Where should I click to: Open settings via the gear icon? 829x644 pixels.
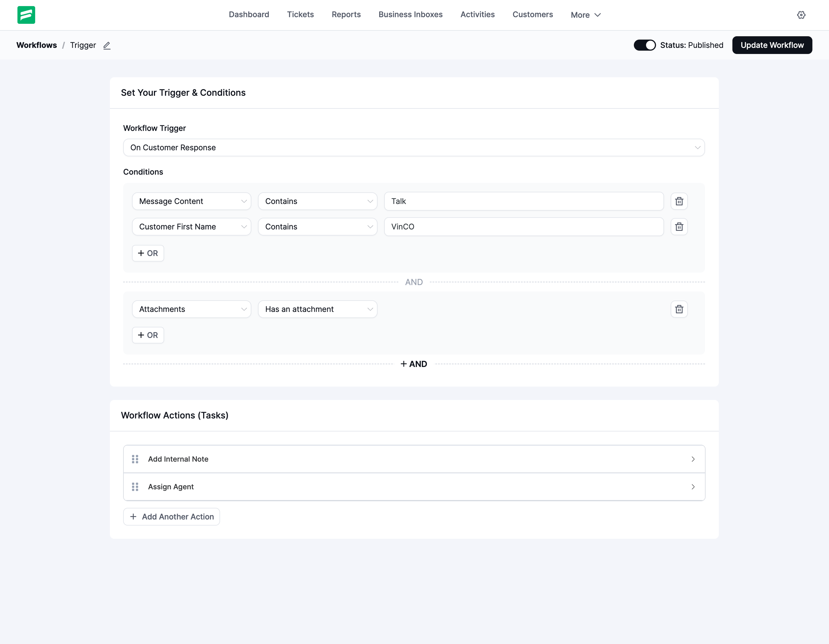(x=801, y=15)
